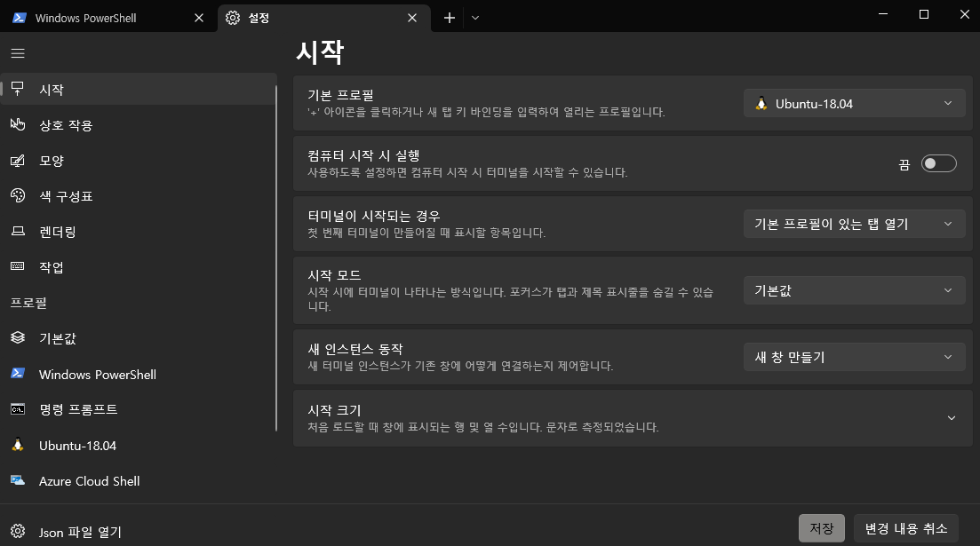
Task: Open a new tab with plus button
Action: [x=449, y=18]
